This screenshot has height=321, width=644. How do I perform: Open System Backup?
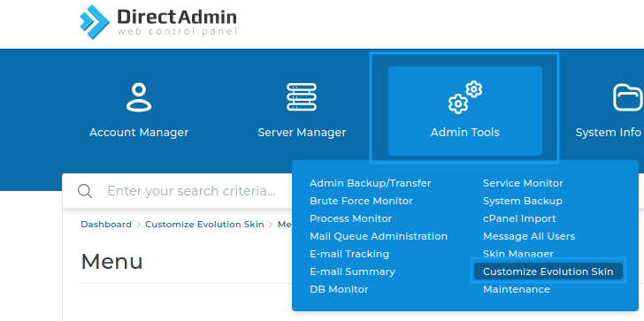click(523, 201)
